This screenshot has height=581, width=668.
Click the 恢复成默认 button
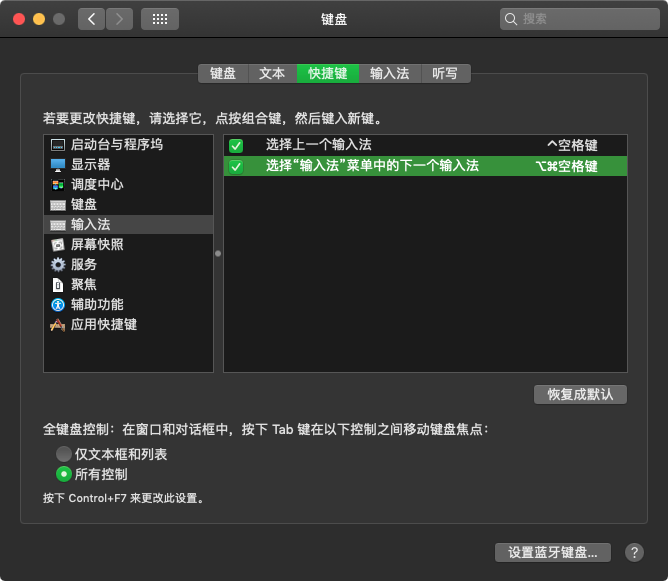(580, 394)
